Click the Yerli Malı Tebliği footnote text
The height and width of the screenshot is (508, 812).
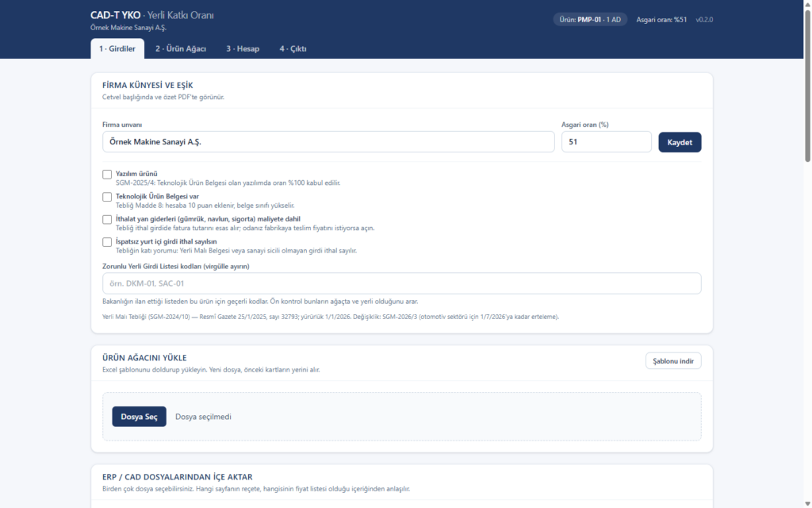pyautogui.click(x=331, y=317)
